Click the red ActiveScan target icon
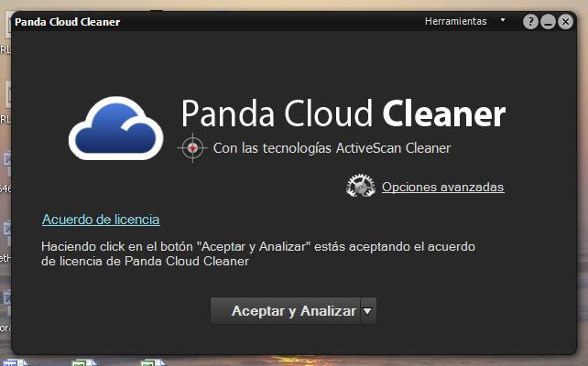The image size is (588, 366). [x=192, y=148]
